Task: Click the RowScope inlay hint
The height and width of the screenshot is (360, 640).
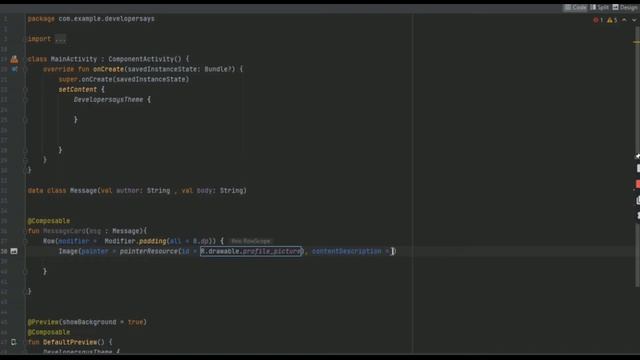Action: click(250, 242)
